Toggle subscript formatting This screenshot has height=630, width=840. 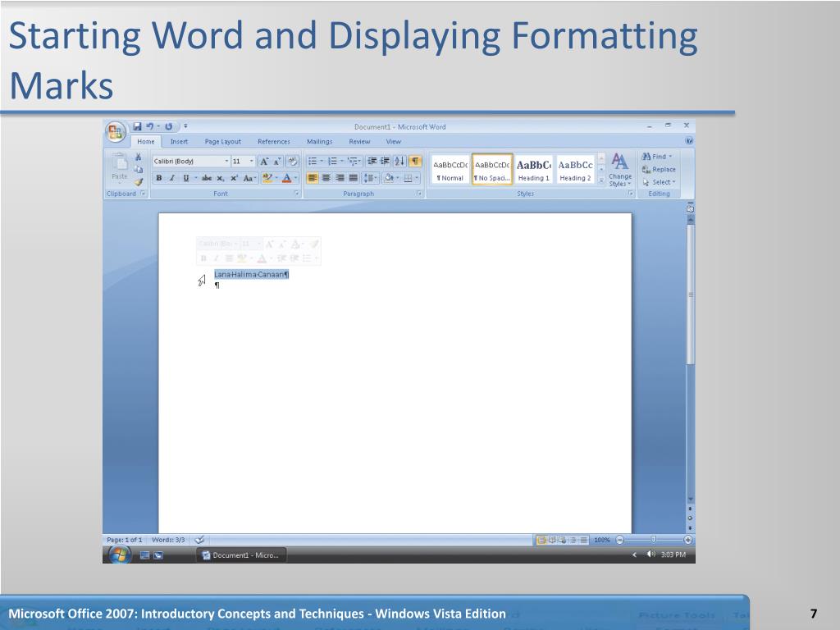(220, 178)
